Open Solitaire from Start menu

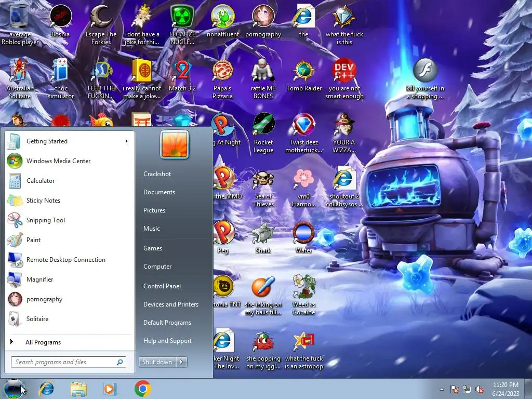pos(70,319)
